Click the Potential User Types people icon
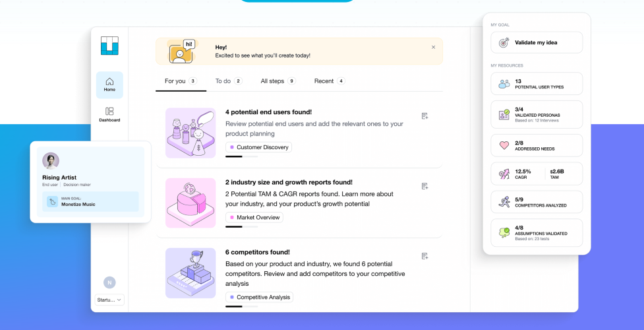Screen dimensions: 644x330 click(504, 84)
